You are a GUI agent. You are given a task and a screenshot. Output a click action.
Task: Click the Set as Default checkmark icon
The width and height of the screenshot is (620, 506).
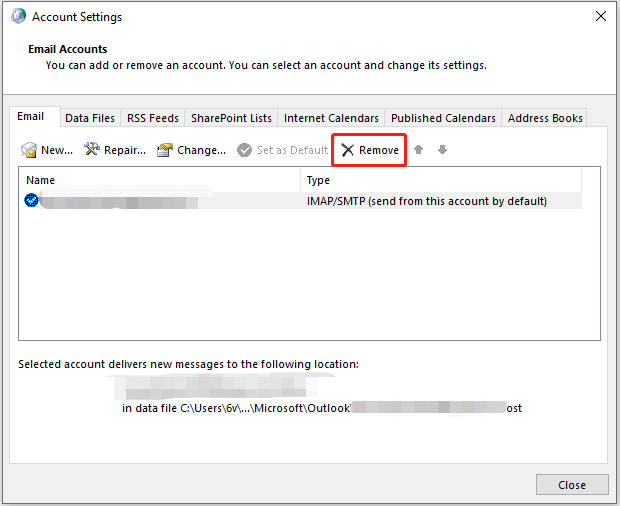(x=245, y=150)
